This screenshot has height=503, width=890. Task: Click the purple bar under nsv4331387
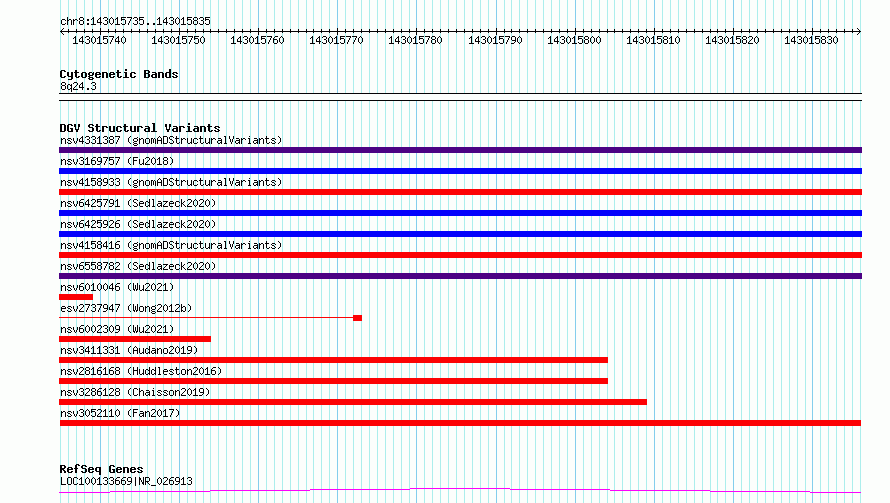tap(460, 150)
